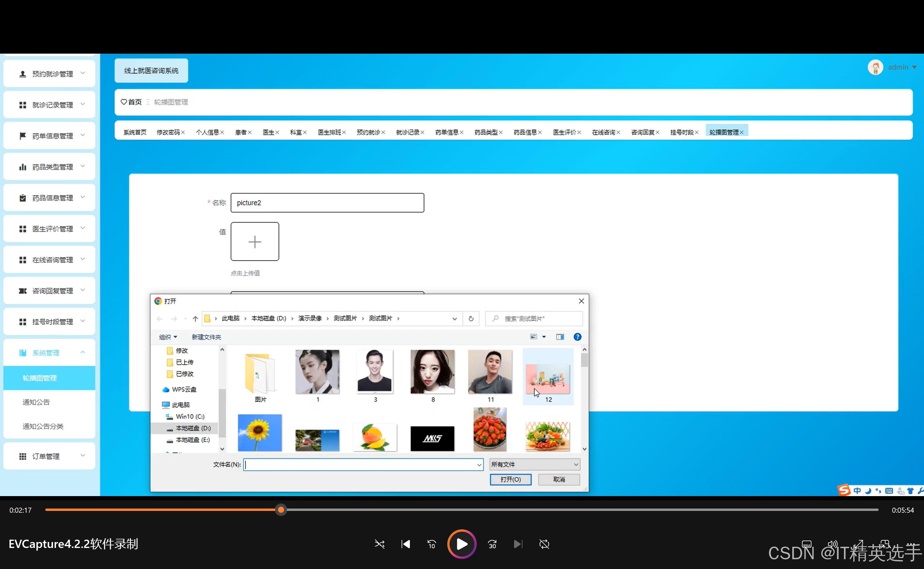924x569 pixels.
Task: Toggle shuffle playback icon
Action: coord(379,544)
